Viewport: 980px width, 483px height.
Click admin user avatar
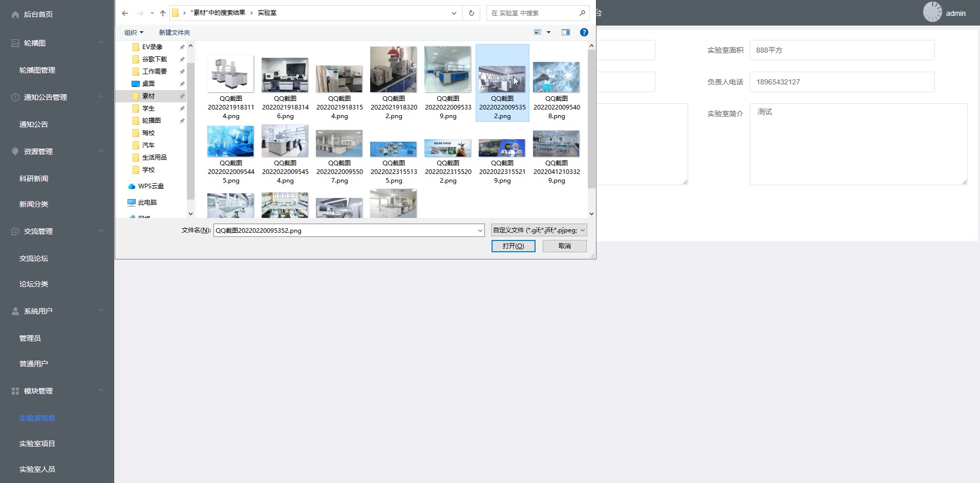pyautogui.click(x=932, y=12)
